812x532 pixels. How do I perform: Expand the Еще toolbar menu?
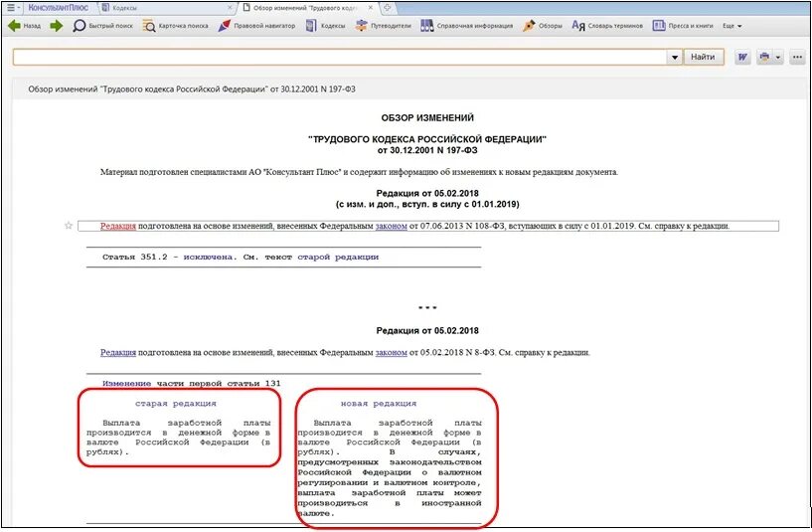732,26
